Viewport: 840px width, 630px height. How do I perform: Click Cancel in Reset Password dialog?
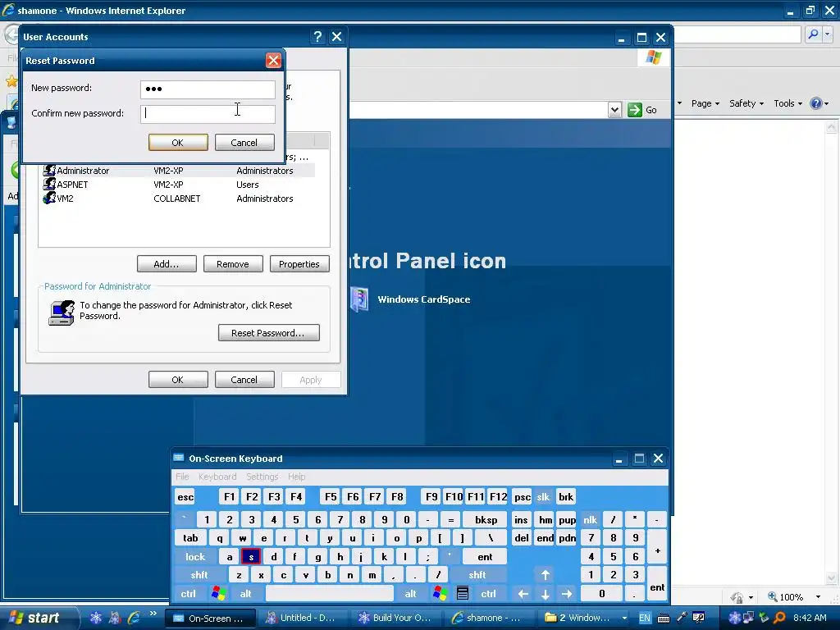[244, 143]
